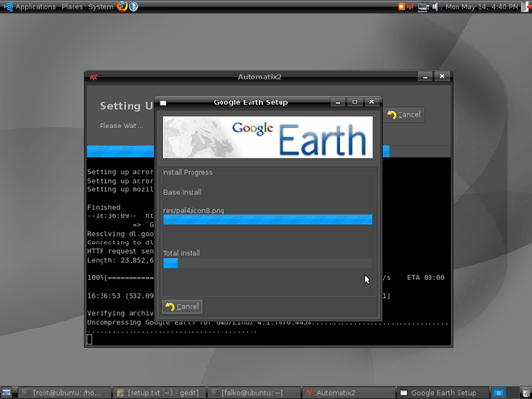Open the System menu
The width and height of the screenshot is (532, 399).
point(101,6)
